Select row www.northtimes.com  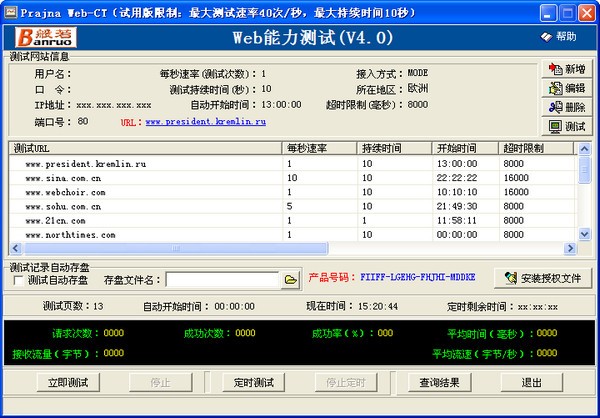[x=292, y=235]
